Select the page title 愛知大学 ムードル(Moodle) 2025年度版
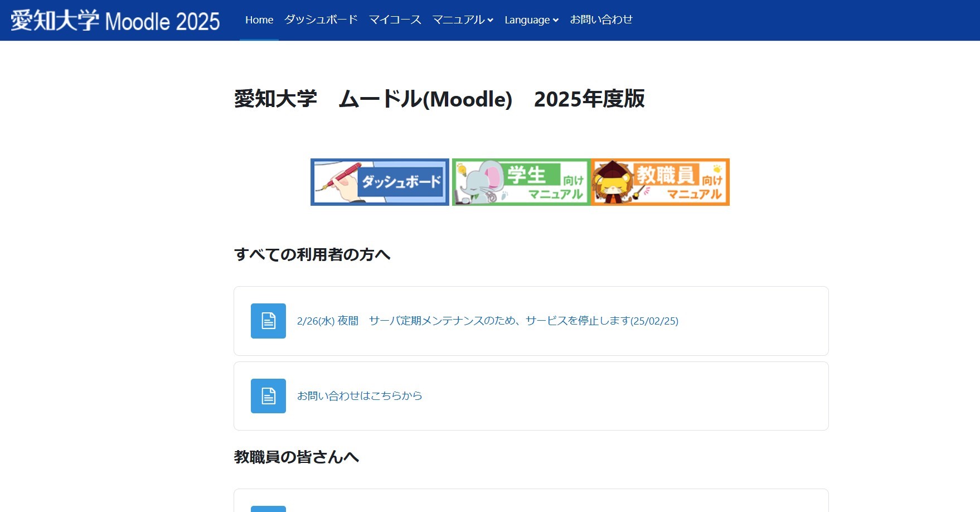The height and width of the screenshot is (512, 980). pyautogui.click(x=439, y=99)
